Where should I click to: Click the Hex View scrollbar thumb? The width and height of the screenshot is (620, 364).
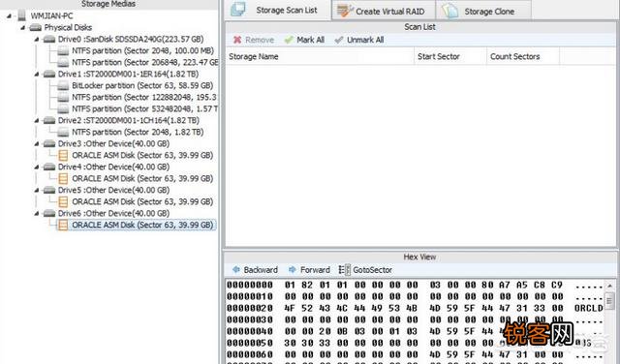click(609, 301)
